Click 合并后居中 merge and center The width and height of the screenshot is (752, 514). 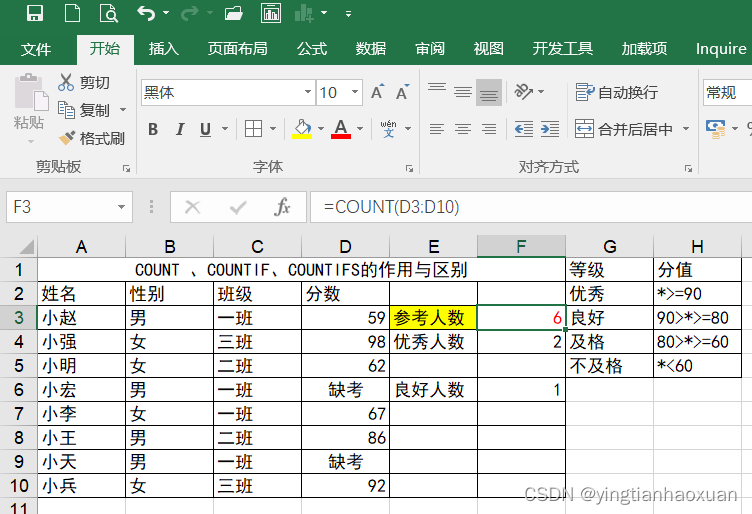(x=624, y=128)
